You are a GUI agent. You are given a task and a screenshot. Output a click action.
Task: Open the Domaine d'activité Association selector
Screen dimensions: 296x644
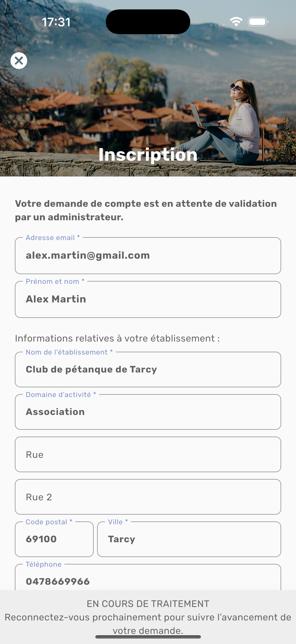(x=148, y=412)
